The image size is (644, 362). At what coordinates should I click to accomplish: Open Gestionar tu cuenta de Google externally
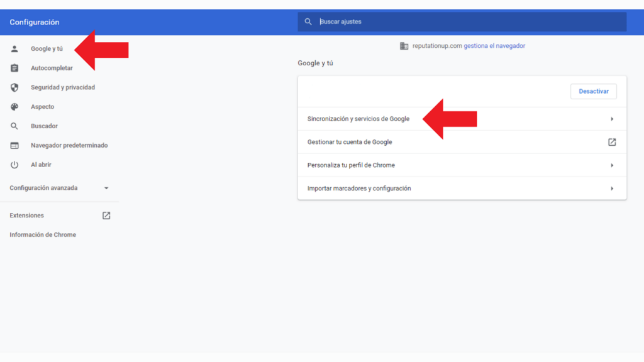[x=611, y=142]
